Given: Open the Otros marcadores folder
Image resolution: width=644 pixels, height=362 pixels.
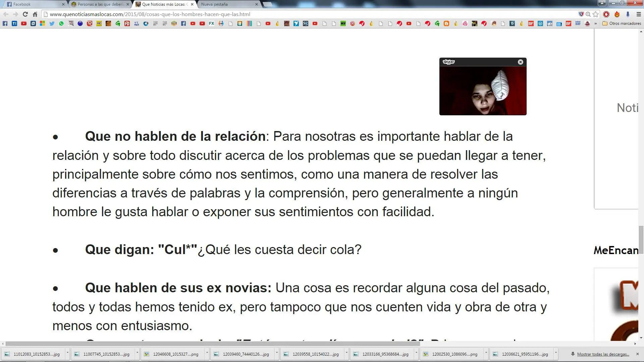Looking at the screenshot, I should point(622,23).
